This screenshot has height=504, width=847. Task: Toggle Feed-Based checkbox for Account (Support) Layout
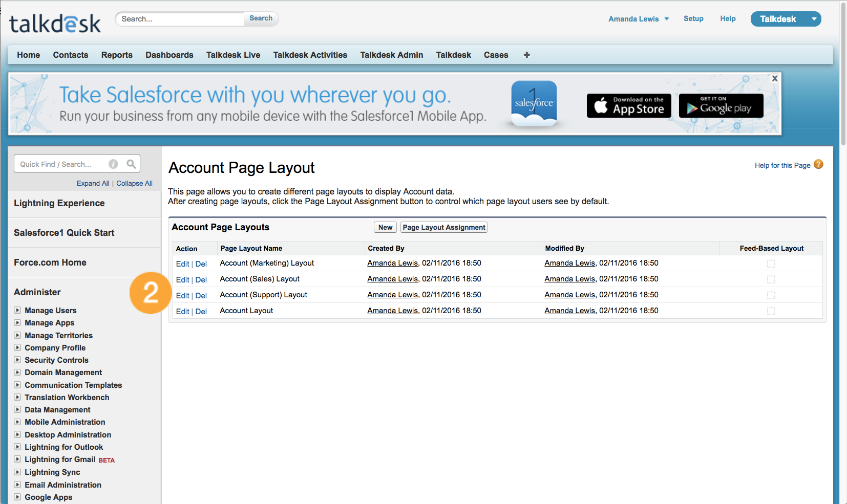point(771,295)
